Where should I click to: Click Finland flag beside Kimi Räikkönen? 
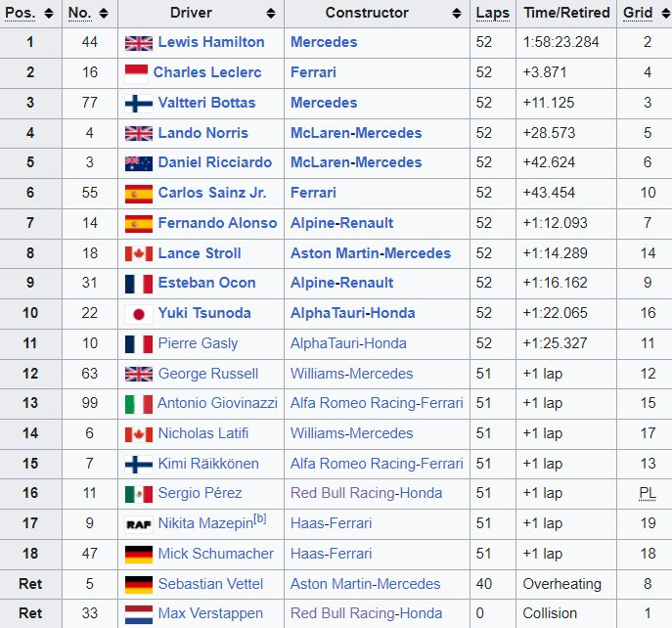point(139,465)
